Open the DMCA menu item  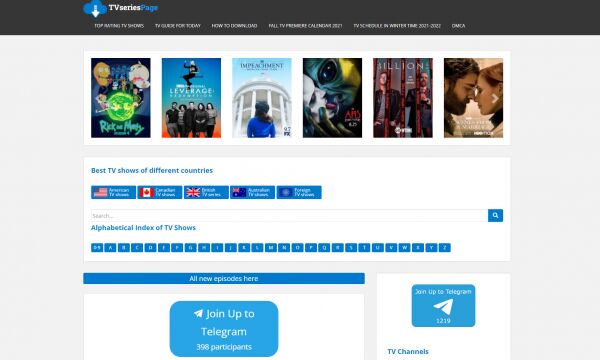point(458,26)
